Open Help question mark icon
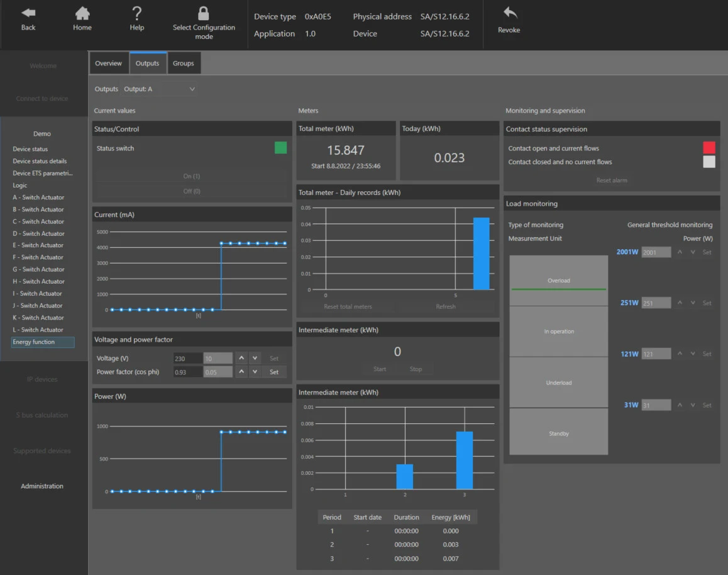728x575 pixels. pyautogui.click(x=136, y=13)
